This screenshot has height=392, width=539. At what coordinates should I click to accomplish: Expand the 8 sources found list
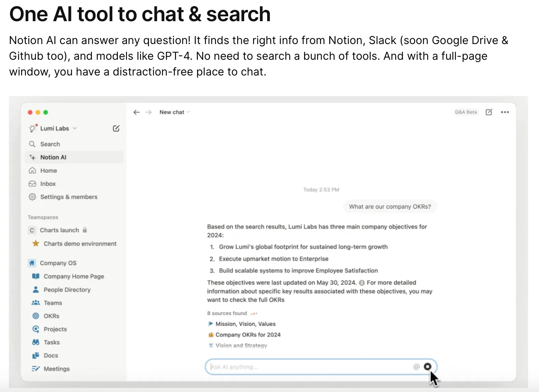(x=227, y=313)
